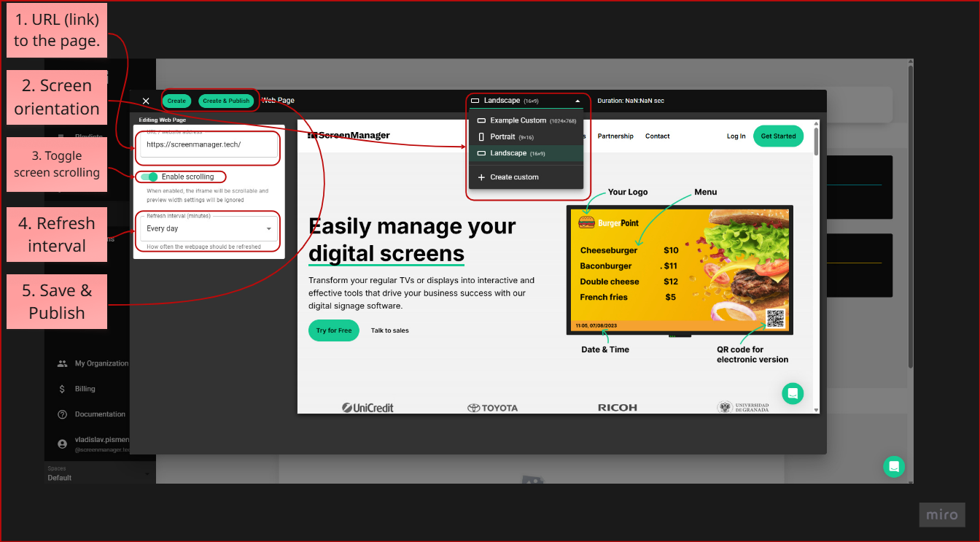Select the Portrait (9×16) orientation option
Viewport: 980px width, 542px height.
click(x=507, y=136)
